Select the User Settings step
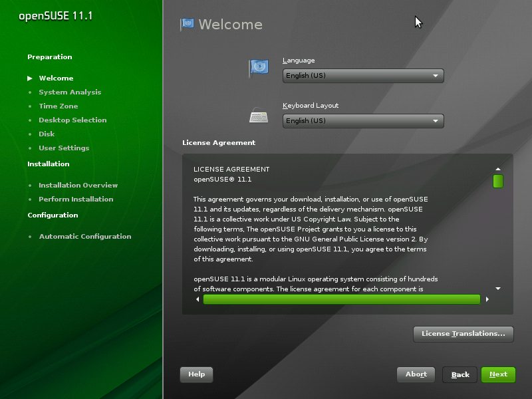This screenshot has height=399, width=532. click(64, 148)
